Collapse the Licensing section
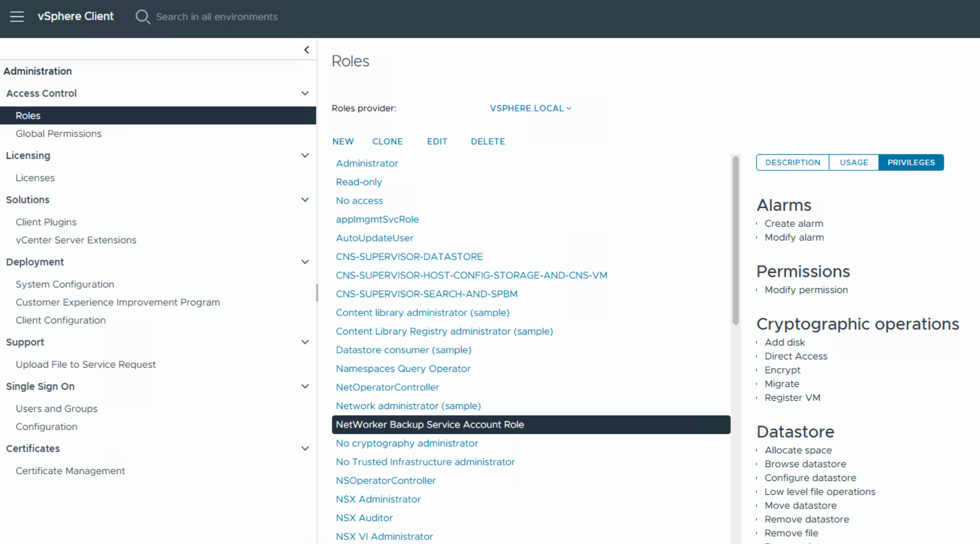Screen dimensions: 980x544 [x=305, y=155]
